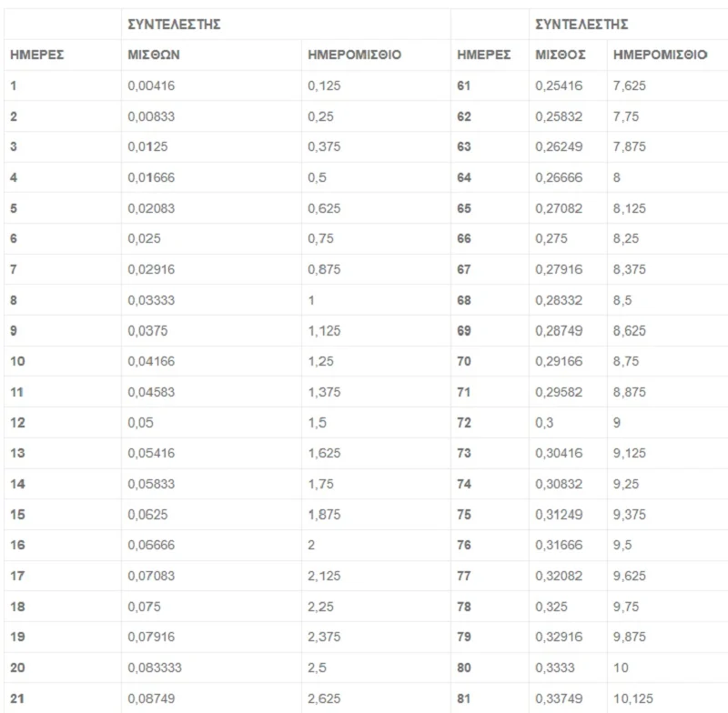Click the left ΣΥΝΤΕΛΕΣΤΗΣ header cell

click(175, 25)
